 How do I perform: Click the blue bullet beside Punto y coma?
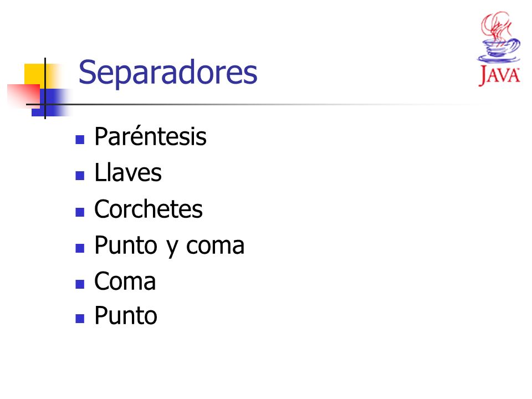coord(80,248)
